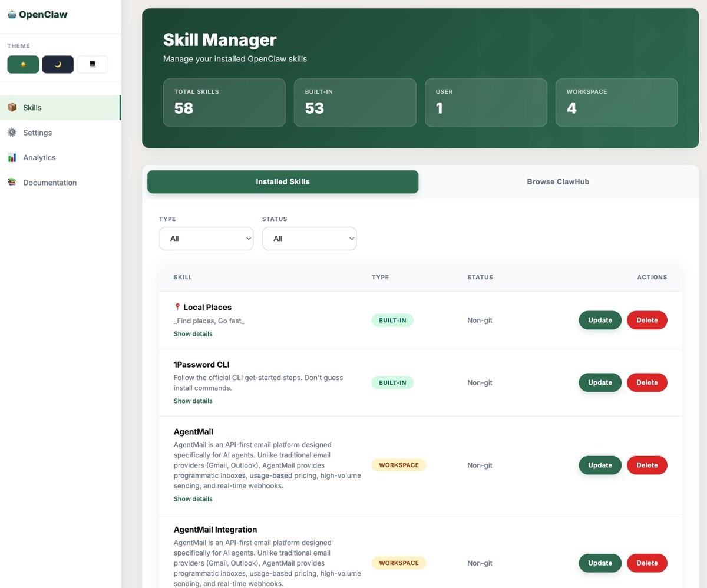This screenshot has height=588, width=707.
Task: Click the BUILT-IN badge for Local Places
Action: click(x=392, y=321)
